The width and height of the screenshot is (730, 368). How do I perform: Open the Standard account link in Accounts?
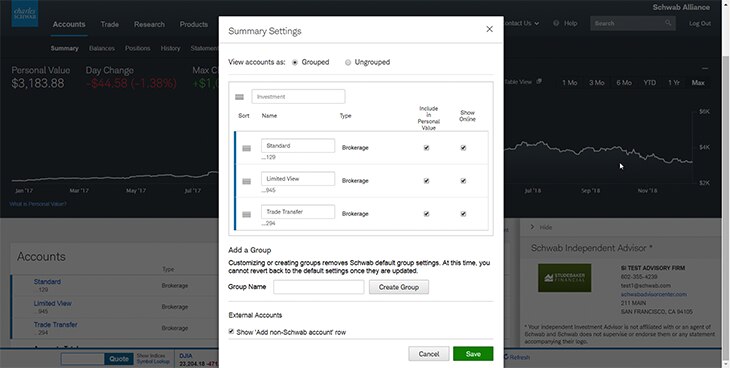tap(47, 282)
